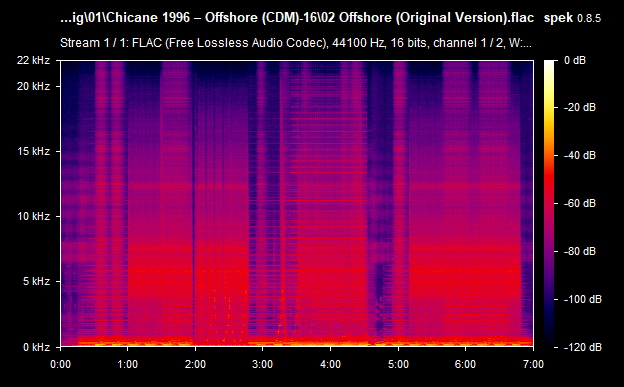Click the '-120 dB' color scale label

click(583, 347)
